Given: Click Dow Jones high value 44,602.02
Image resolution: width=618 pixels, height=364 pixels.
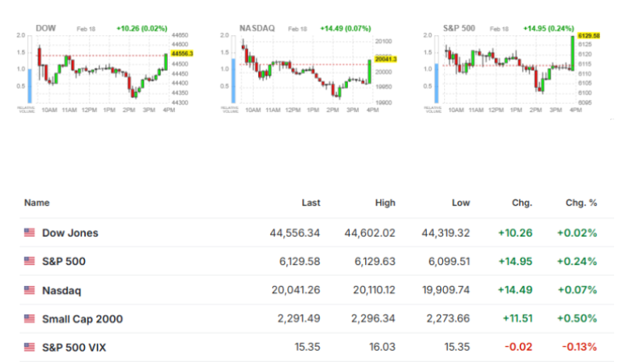Looking at the screenshot, I should [x=370, y=233].
